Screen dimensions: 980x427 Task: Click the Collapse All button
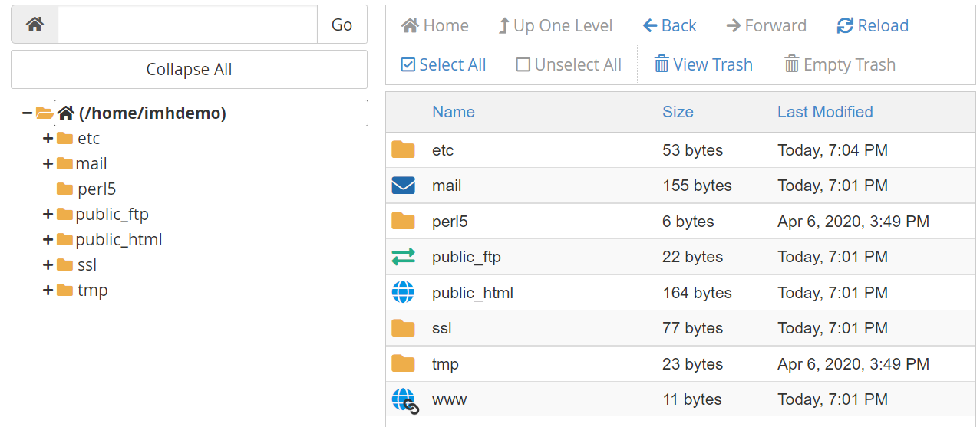189,70
